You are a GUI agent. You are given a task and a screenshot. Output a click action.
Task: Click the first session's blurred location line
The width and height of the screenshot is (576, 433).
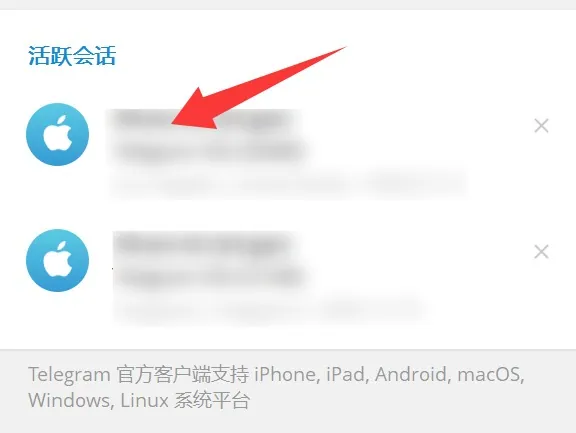tap(288, 183)
